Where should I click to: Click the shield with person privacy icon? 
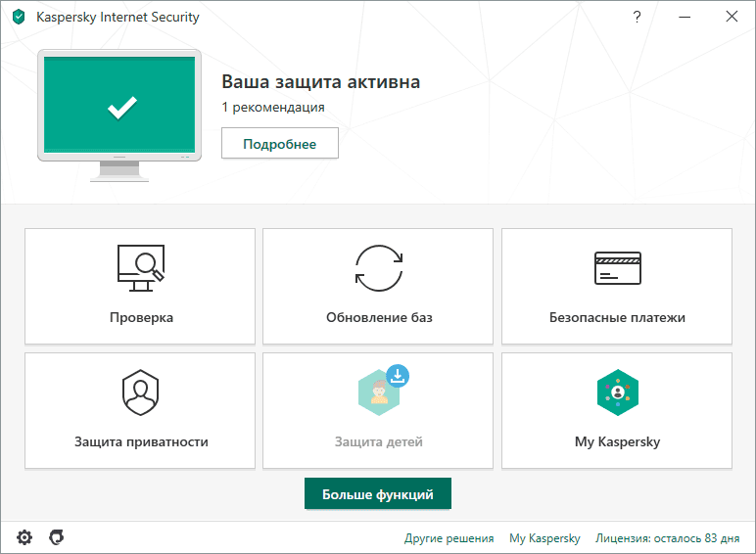(x=140, y=392)
